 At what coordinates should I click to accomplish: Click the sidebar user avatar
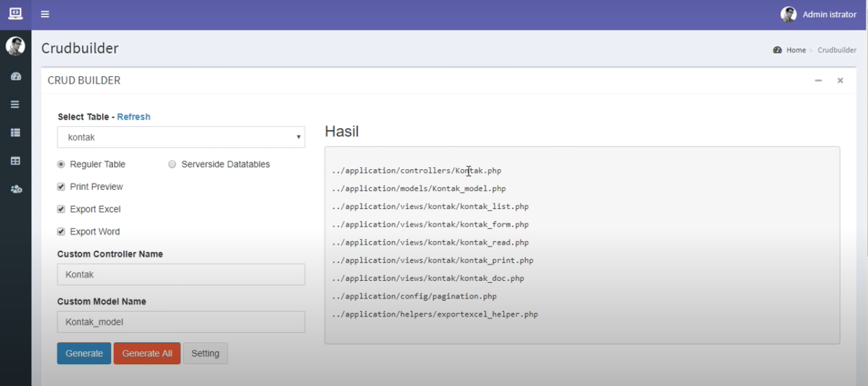(x=15, y=46)
